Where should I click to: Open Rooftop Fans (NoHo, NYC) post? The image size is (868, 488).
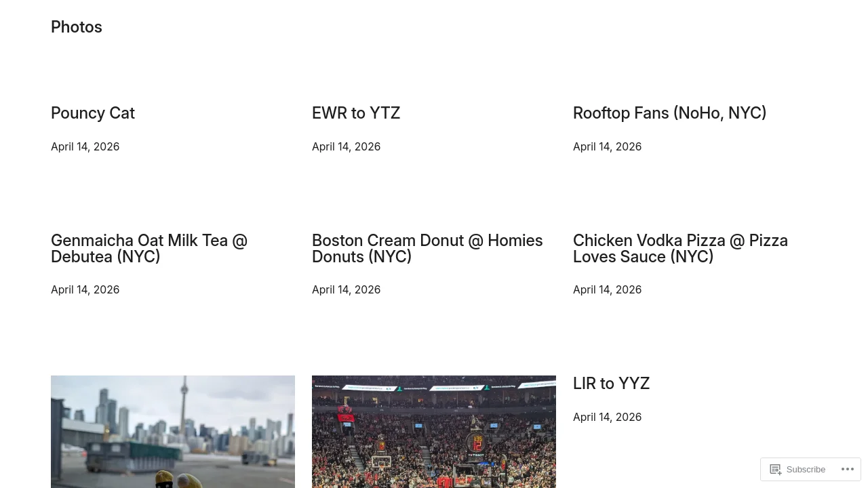pyautogui.click(x=669, y=113)
